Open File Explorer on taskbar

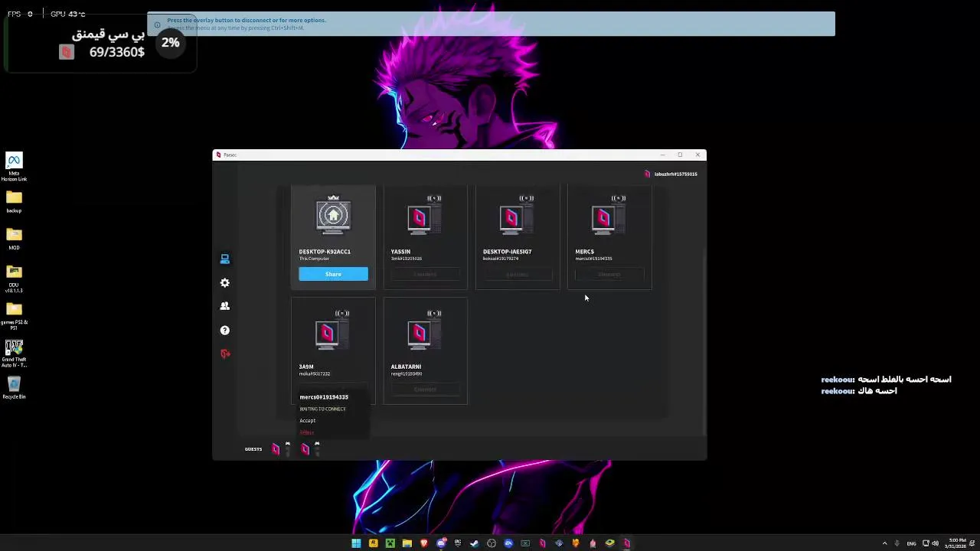point(407,543)
